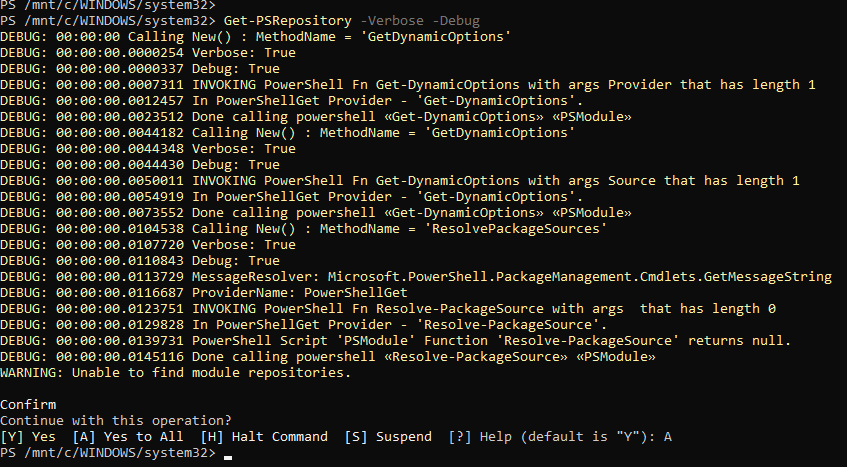Click 'args Source that has length 1' line
The height and width of the screenshot is (467, 847).
[x=400, y=181]
